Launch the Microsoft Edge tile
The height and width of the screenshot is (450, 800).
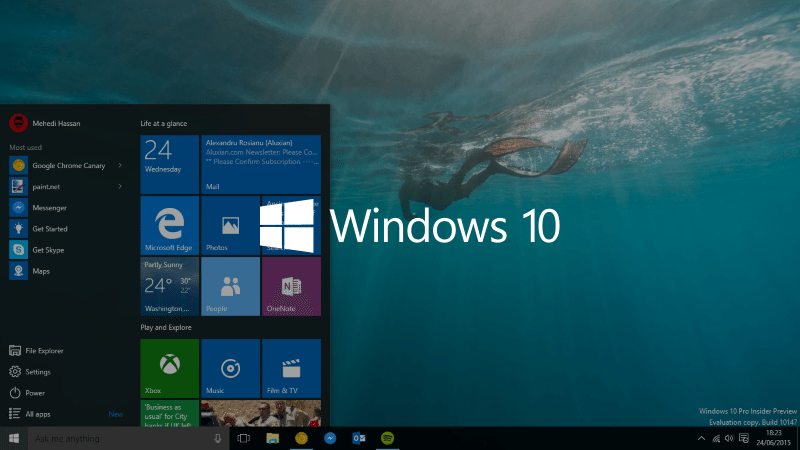tap(169, 226)
